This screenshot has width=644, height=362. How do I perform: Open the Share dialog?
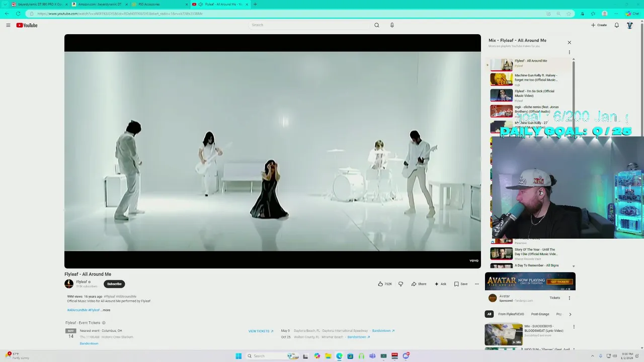tap(419, 284)
